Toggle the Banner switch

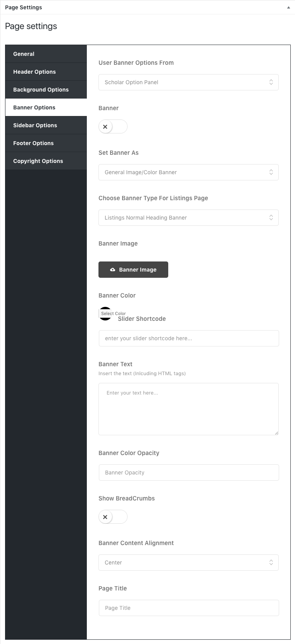pos(113,126)
